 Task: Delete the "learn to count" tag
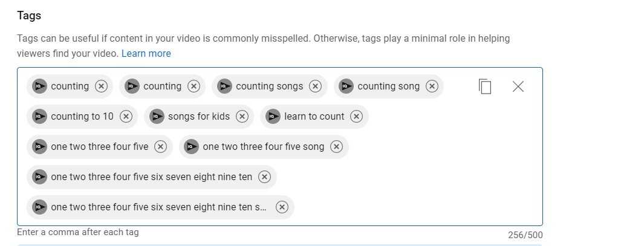(x=357, y=117)
